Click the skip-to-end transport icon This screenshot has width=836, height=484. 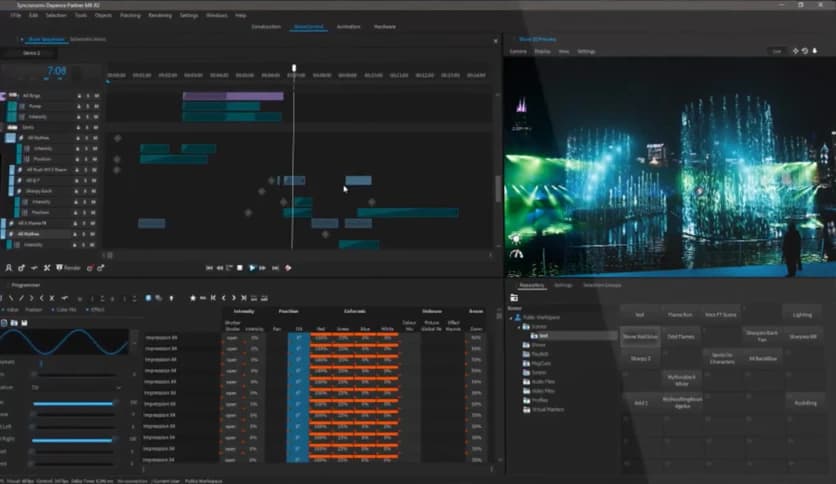274,268
